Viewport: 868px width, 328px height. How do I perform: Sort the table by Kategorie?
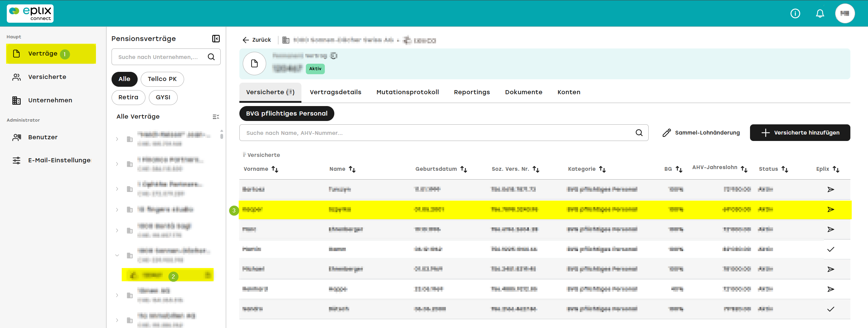point(603,169)
